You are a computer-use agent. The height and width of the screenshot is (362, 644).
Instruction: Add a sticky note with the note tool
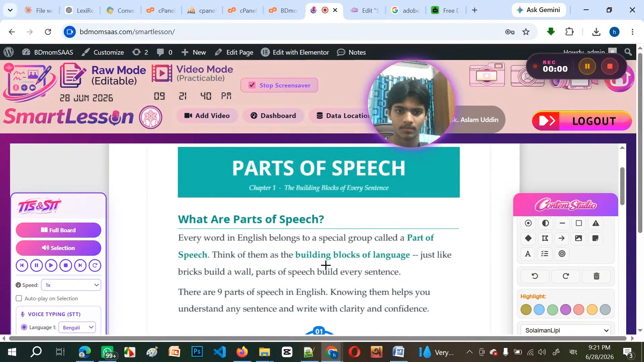coord(596,238)
